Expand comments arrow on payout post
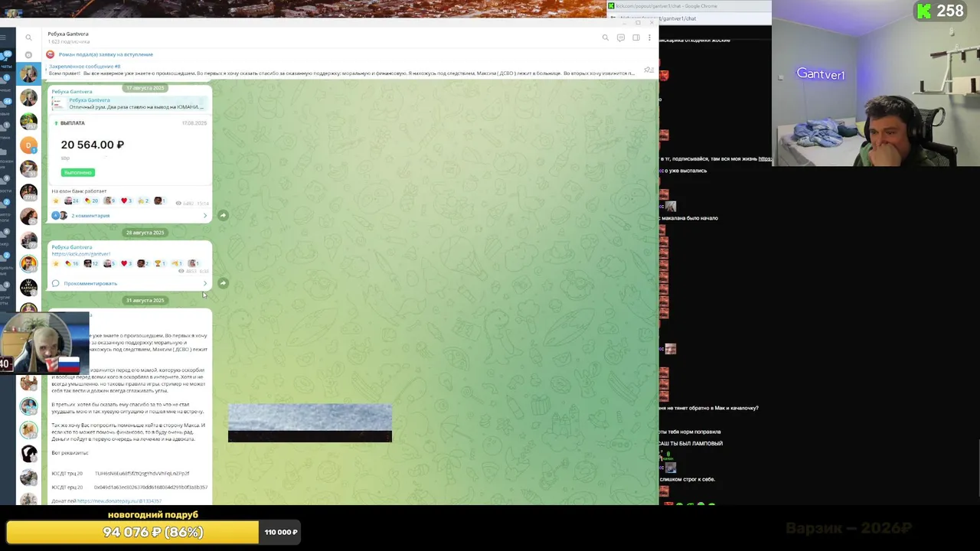The width and height of the screenshot is (980, 551). [205, 216]
